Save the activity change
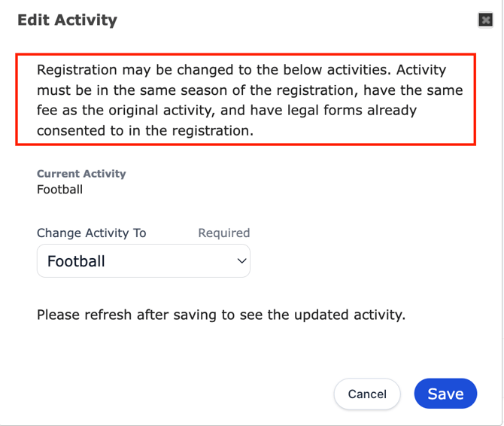Screen dimensions: 504x426 point(445,394)
